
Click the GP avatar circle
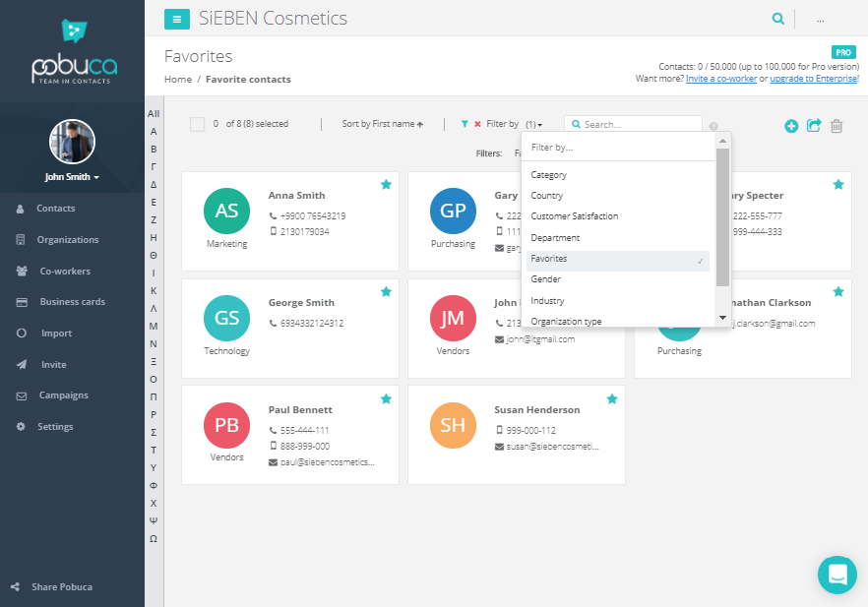pyautogui.click(x=453, y=211)
